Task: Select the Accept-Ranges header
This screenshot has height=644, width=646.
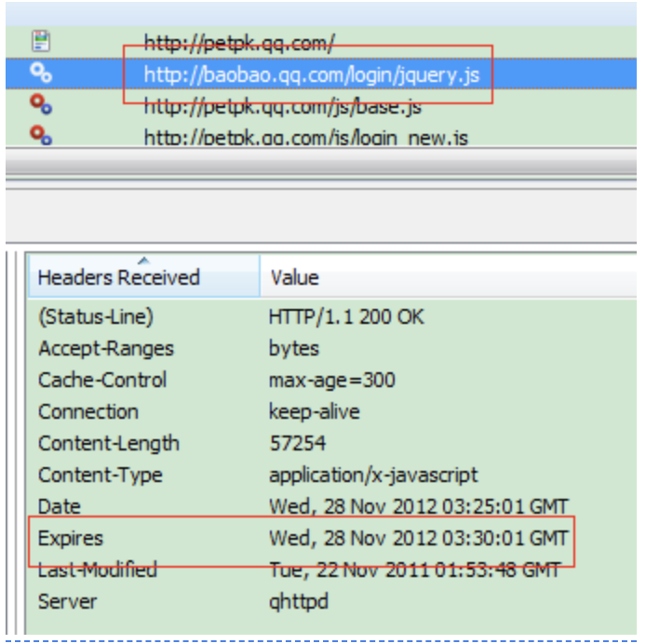Action: click(106, 349)
